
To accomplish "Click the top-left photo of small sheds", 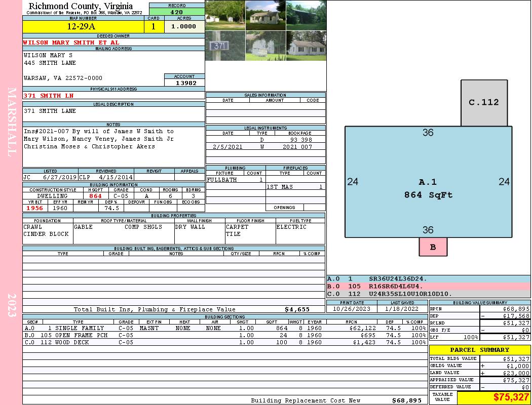I will pos(225,15).
